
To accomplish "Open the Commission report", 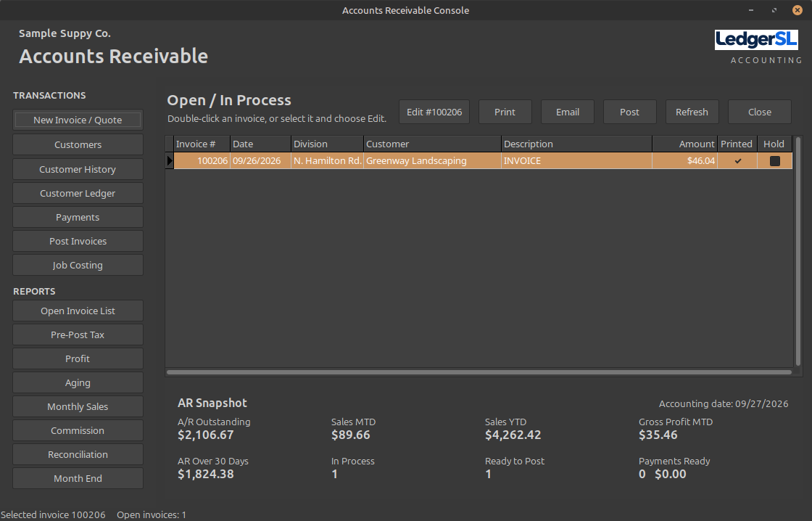I will point(78,430).
